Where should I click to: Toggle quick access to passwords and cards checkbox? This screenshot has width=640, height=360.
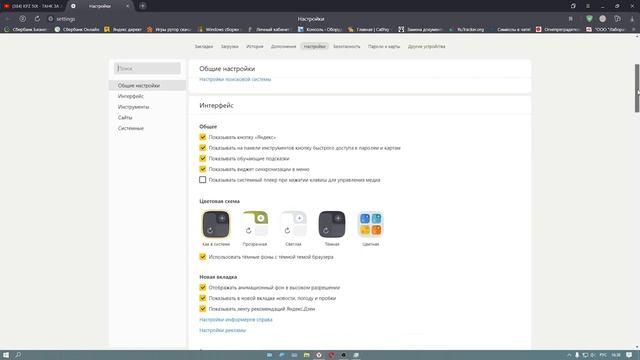(202, 148)
